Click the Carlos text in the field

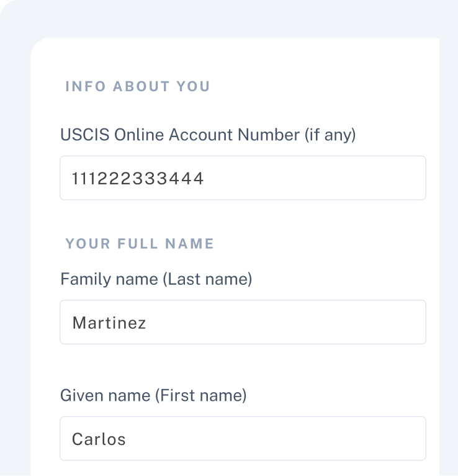point(99,439)
